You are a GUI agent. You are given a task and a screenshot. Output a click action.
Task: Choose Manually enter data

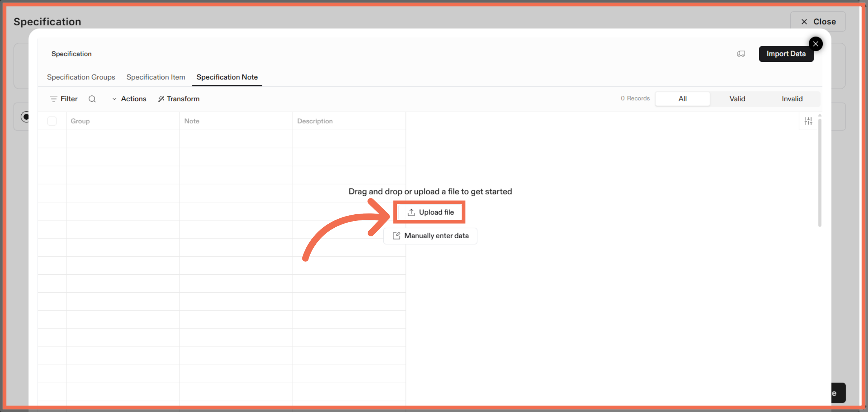point(430,236)
